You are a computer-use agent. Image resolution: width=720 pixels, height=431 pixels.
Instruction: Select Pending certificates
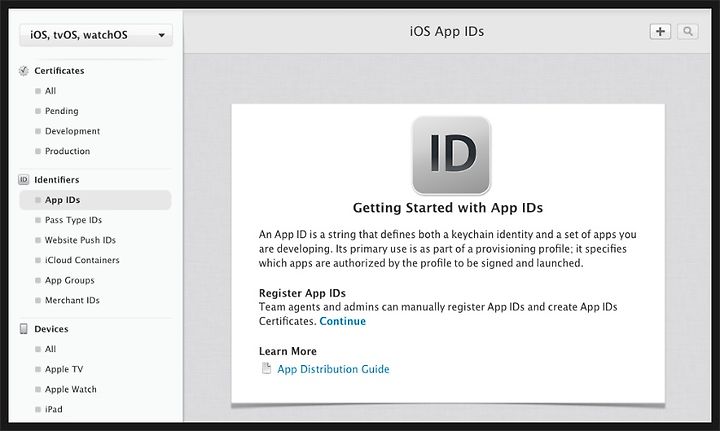[62, 111]
